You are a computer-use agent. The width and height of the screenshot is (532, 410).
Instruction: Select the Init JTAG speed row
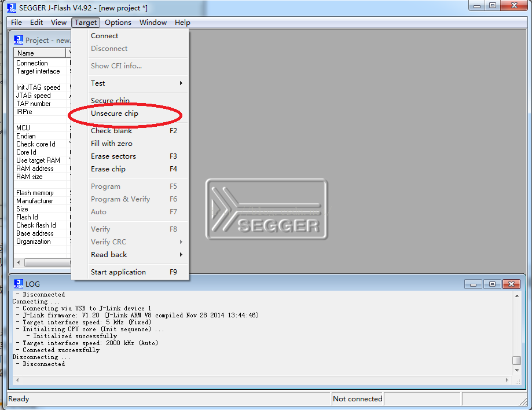(x=42, y=87)
